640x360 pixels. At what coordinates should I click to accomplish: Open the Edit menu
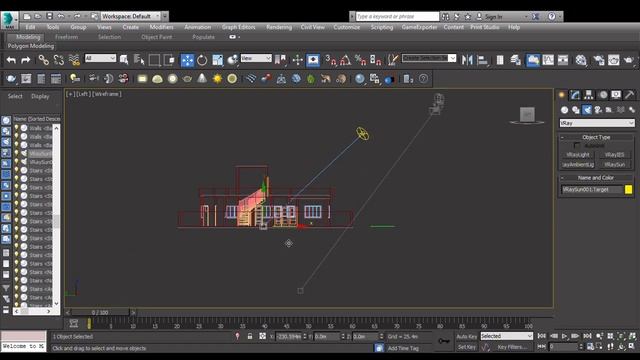[x=31, y=27]
